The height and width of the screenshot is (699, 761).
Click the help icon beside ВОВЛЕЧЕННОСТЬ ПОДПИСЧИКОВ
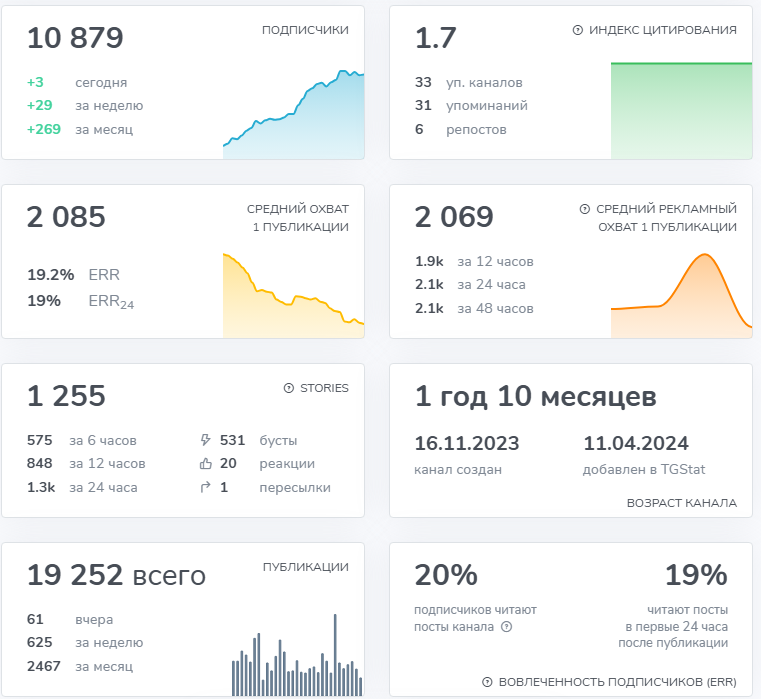pyautogui.click(x=487, y=682)
